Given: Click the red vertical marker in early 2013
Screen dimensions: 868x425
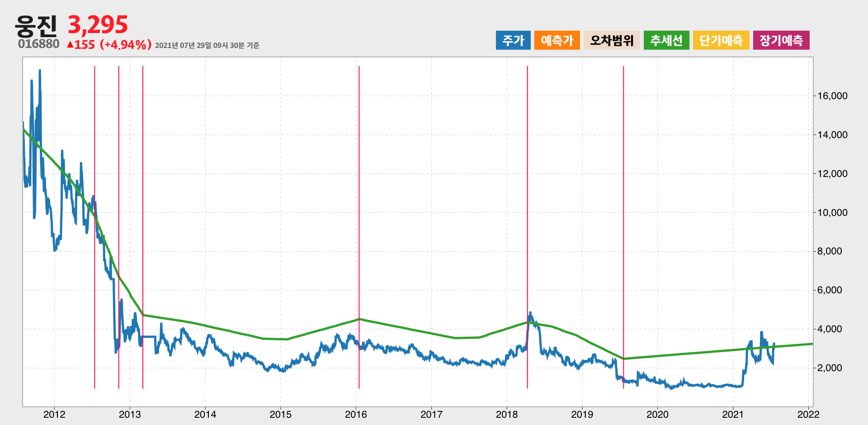Looking at the screenshot, I should (143, 227).
